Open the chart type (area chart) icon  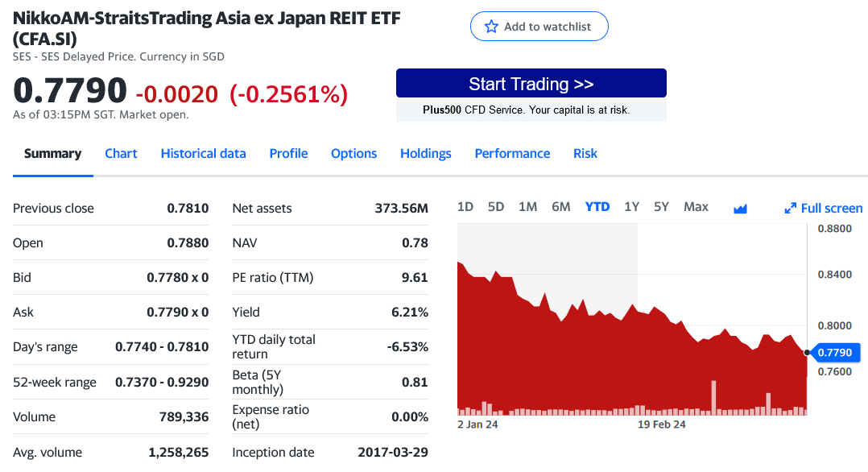tap(740, 207)
